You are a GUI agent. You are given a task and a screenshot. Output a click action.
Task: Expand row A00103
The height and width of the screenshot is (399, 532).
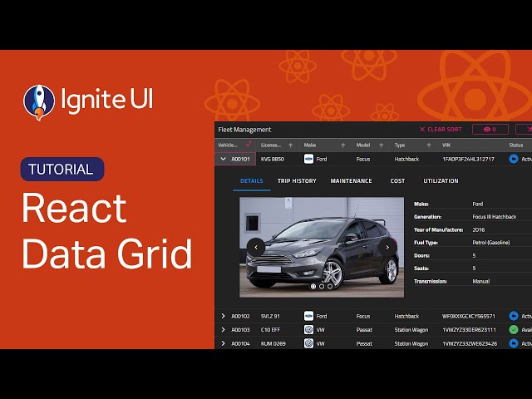pos(223,329)
